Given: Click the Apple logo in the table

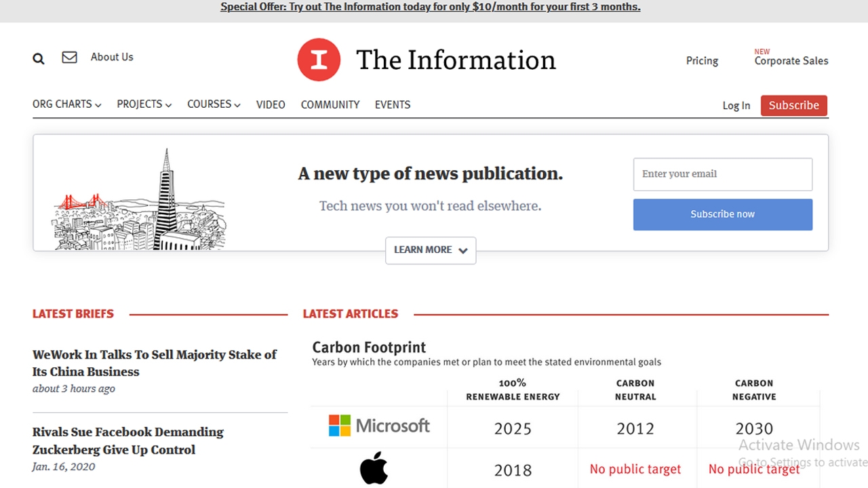Looking at the screenshot, I should (x=374, y=469).
